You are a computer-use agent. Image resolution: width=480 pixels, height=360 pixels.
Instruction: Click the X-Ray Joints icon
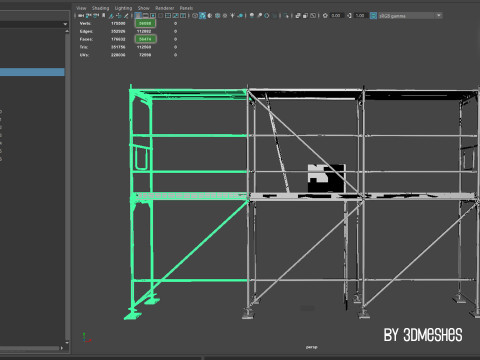tap(313, 16)
